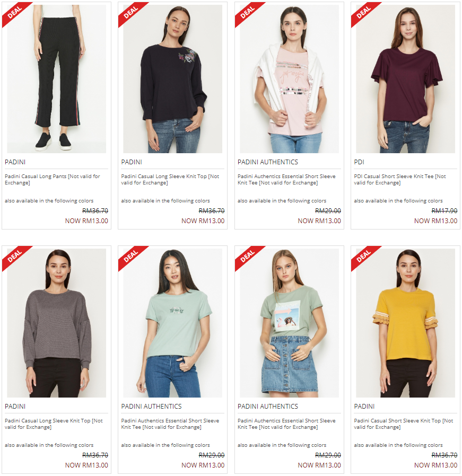
Task: Open the yellow short sleeve top image
Action: [405, 323]
